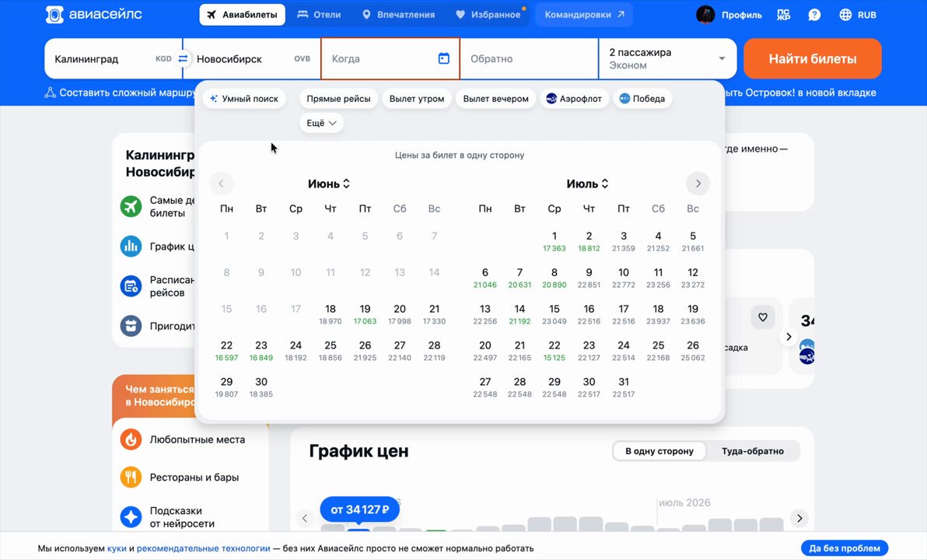Toggle the Прямые рейсы filter chip

(338, 99)
